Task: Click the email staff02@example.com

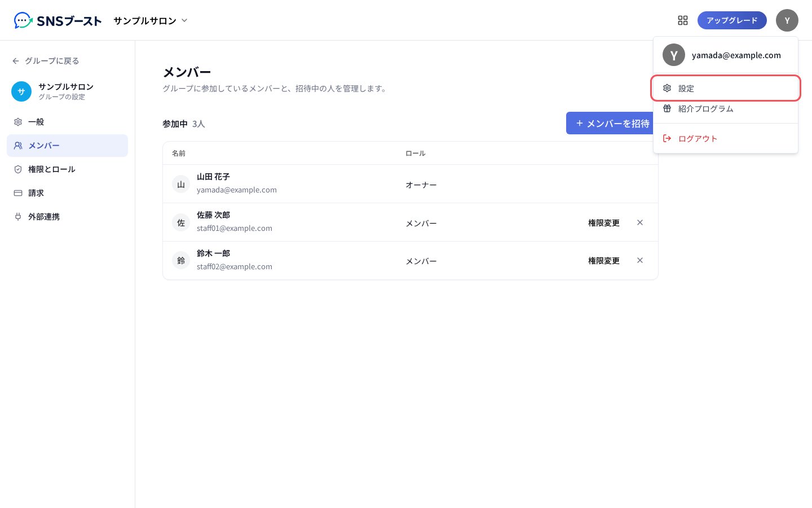Action: coord(235,266)
